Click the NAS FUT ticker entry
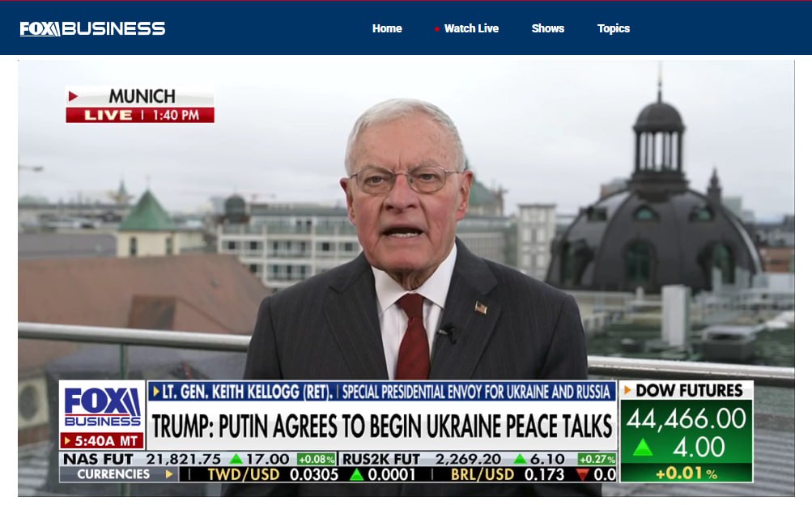The image size is (812, 505). [x=198, y=459]
